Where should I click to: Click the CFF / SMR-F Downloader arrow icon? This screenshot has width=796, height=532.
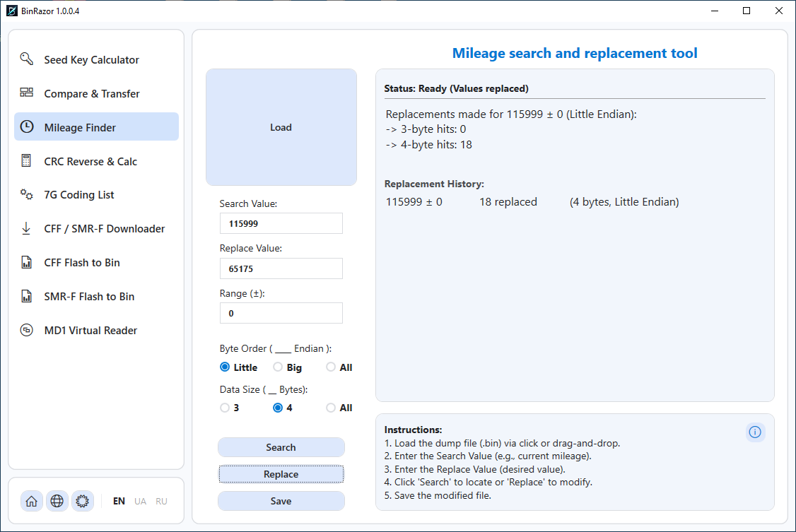[x=26, y=228]
